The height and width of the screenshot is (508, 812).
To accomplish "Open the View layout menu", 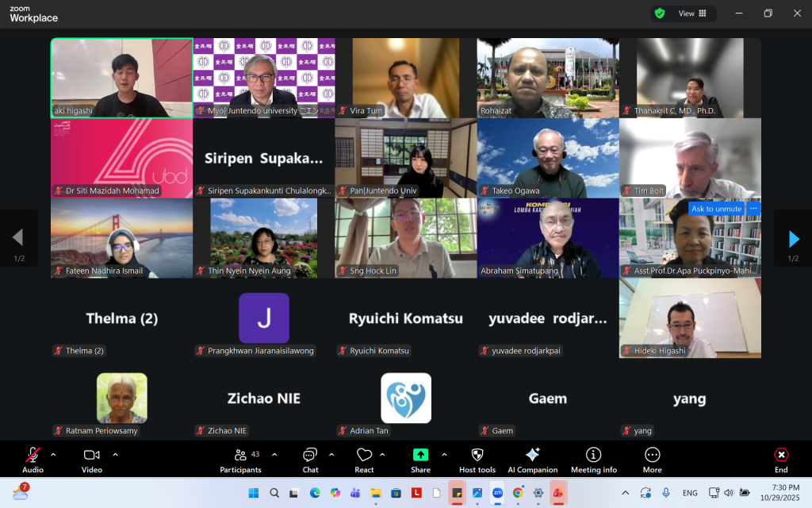I will [x=691, y=13].
